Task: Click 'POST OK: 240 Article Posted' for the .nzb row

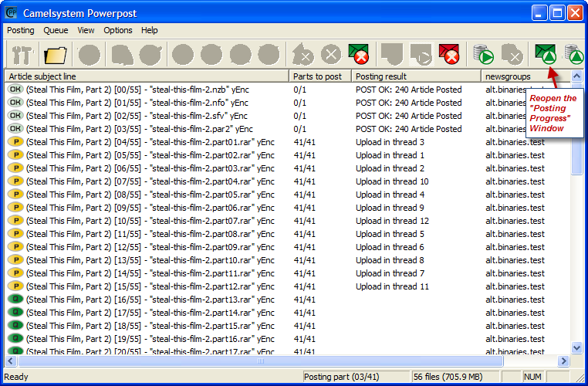Action: click(408, 90)
